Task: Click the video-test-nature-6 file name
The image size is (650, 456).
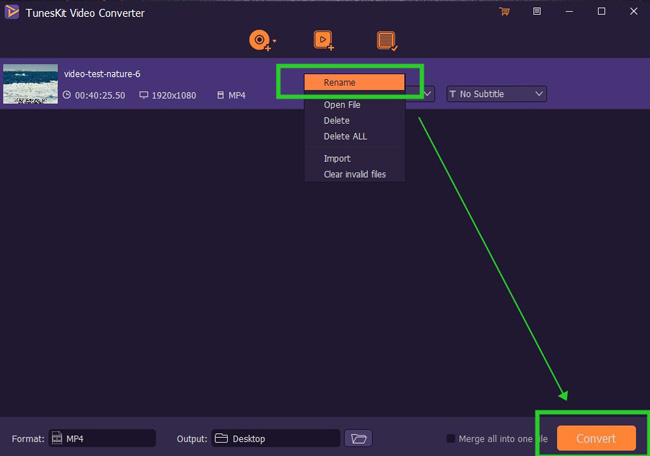Action: click(x=102, y=74)
